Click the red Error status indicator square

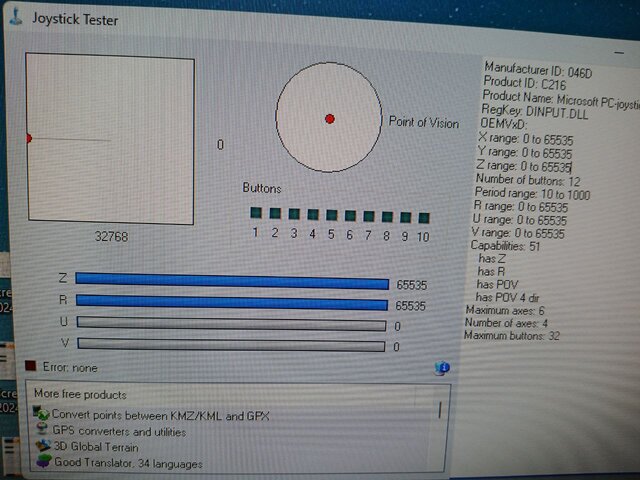31,367
